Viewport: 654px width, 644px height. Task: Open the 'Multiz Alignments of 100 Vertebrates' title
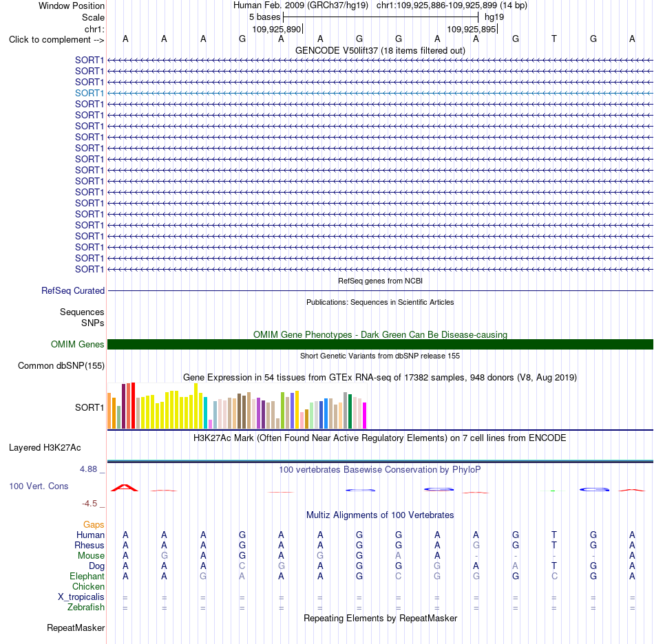380,515
